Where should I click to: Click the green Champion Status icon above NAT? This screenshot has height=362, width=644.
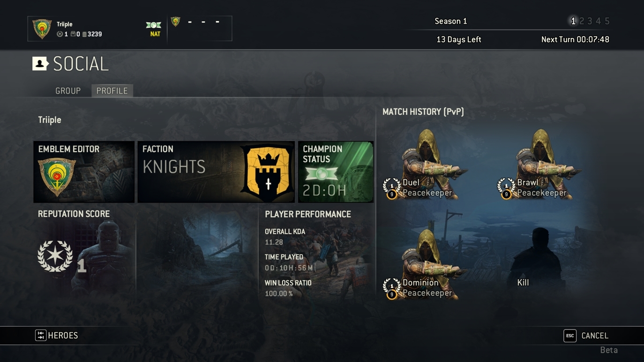(154, 25)
